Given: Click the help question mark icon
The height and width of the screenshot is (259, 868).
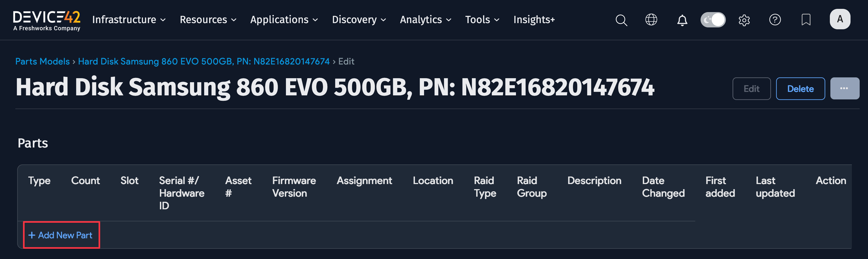Looking at the screenshot, I should [775, 20].
